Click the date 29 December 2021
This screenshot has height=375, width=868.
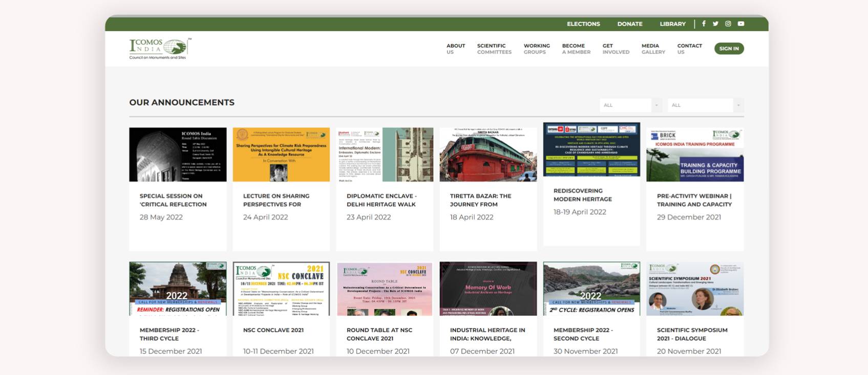[x=689, y=217]
